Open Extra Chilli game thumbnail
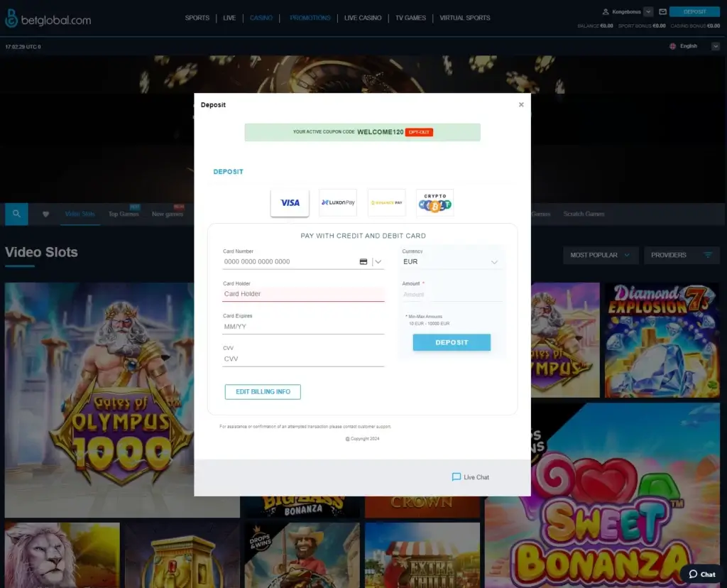The width and height of the screenshot is (727, 588). (422, 555)
